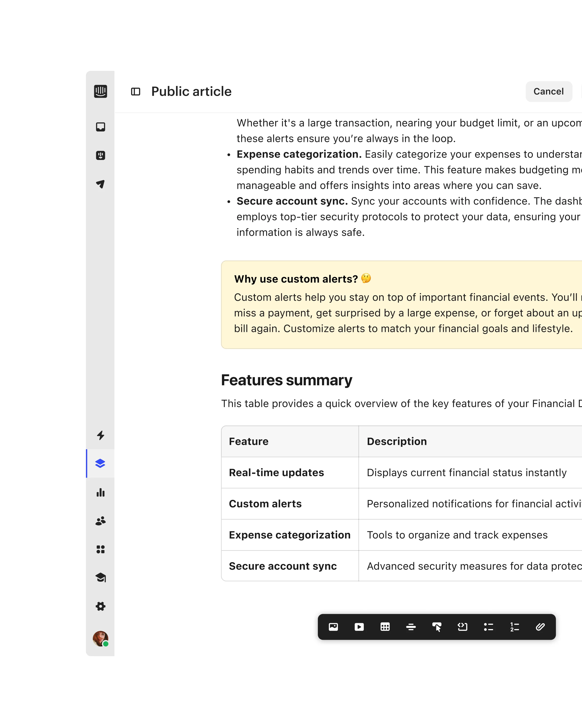
Task: Insert divider from the editor toolbar
Action: click(411, 627)
